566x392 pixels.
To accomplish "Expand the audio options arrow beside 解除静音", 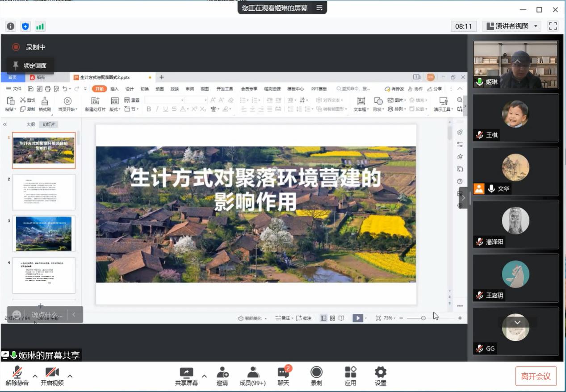I will tap(35, 376).
